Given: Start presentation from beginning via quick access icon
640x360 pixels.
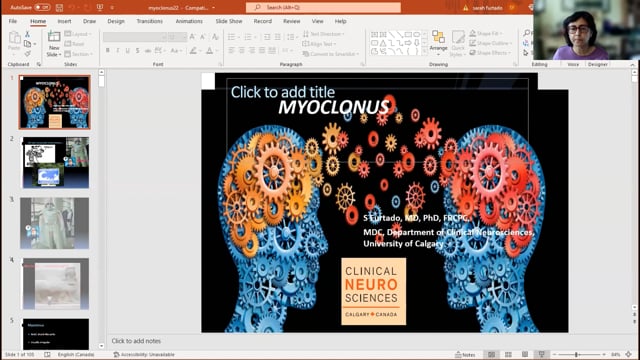Looking at the screenshot, I should [x=100, y=7].
